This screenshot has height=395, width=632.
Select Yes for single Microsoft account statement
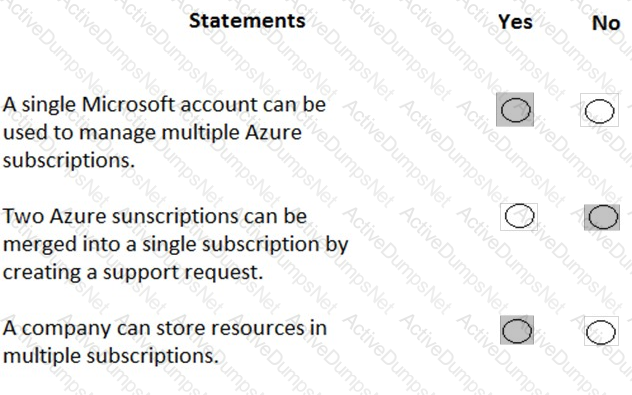coord(515,110)
